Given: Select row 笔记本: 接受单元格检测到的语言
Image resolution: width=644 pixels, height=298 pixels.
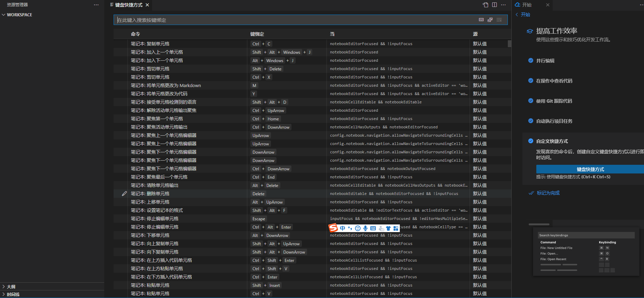Looking at the screenshot, I should (311, 102).
